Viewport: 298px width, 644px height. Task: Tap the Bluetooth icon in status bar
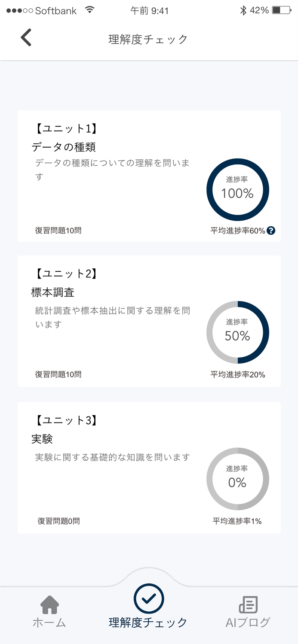pos(243,9)
